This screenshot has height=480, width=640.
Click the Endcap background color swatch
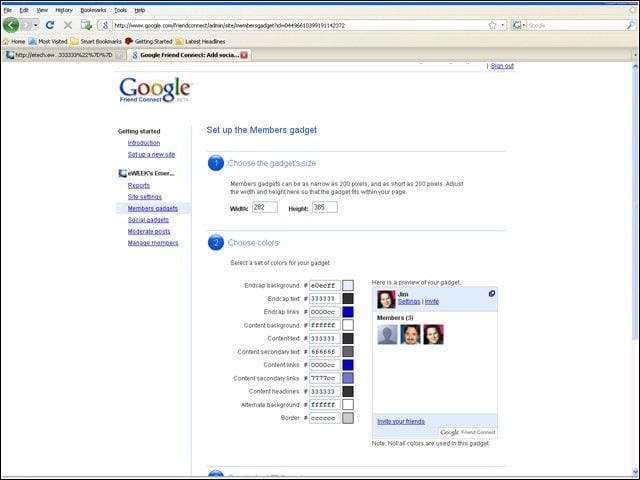[x=348, y=285]
